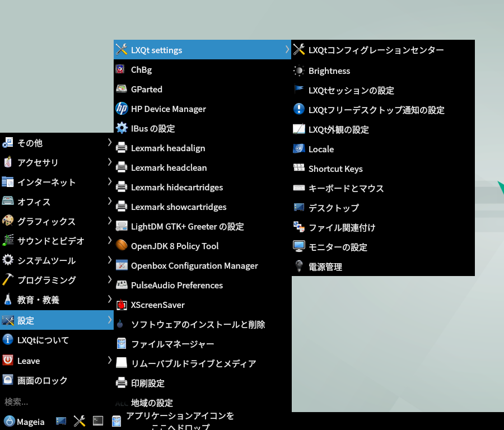504x430 pixels.
Task: Expand the サウンドとビデオ submenu arrow
Action: point(110,240)
